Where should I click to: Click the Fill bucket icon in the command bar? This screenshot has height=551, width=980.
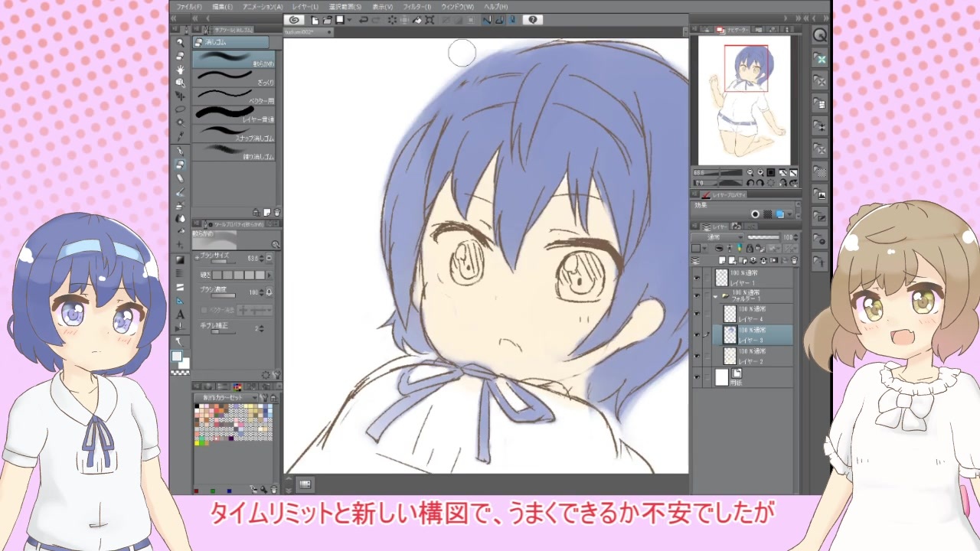point(416,20)
